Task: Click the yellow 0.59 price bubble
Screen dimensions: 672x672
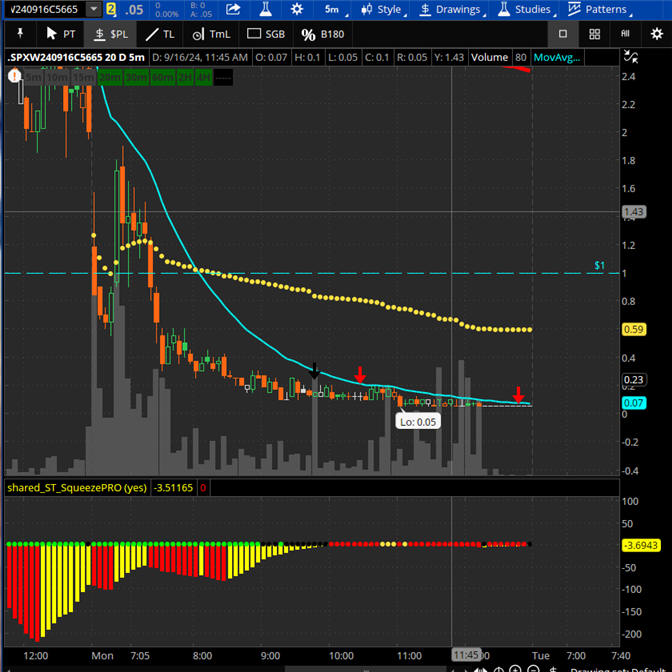Action: pyautogui.click(x=633, y=330)
